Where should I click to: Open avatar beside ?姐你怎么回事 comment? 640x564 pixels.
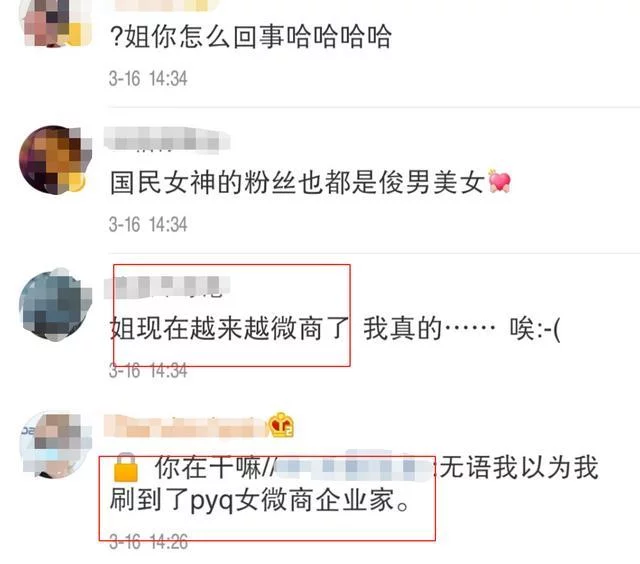[x=56, y=22]
